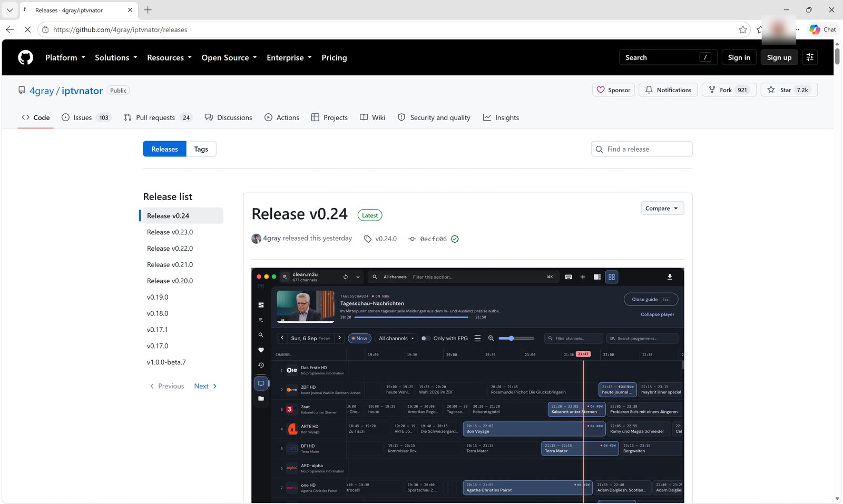This screenshot has height=504, width=843.
Task: Open the GitHub home logo
Action: click(x=25, y=57)
